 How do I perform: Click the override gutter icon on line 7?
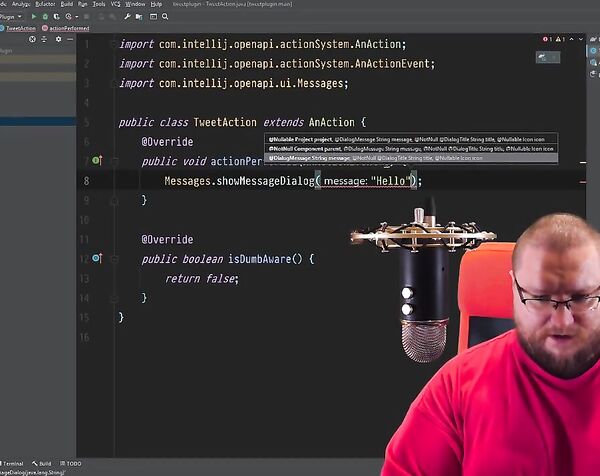(97, 160)
